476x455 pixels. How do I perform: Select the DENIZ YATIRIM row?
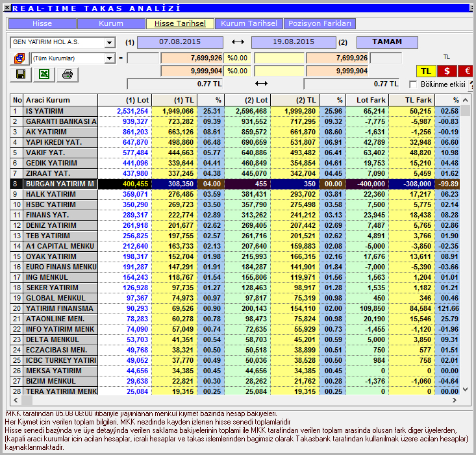(x=235, y=225)
